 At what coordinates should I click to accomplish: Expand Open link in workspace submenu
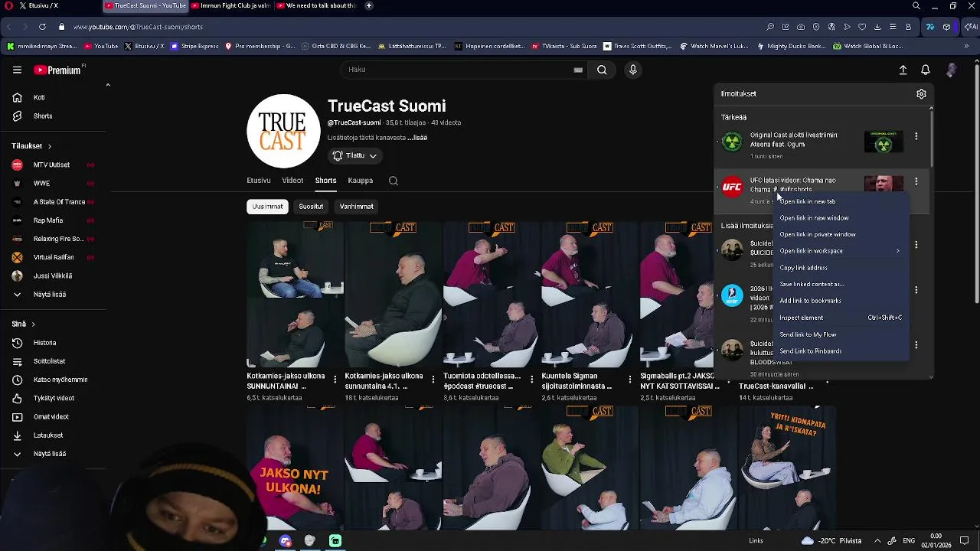840,251
